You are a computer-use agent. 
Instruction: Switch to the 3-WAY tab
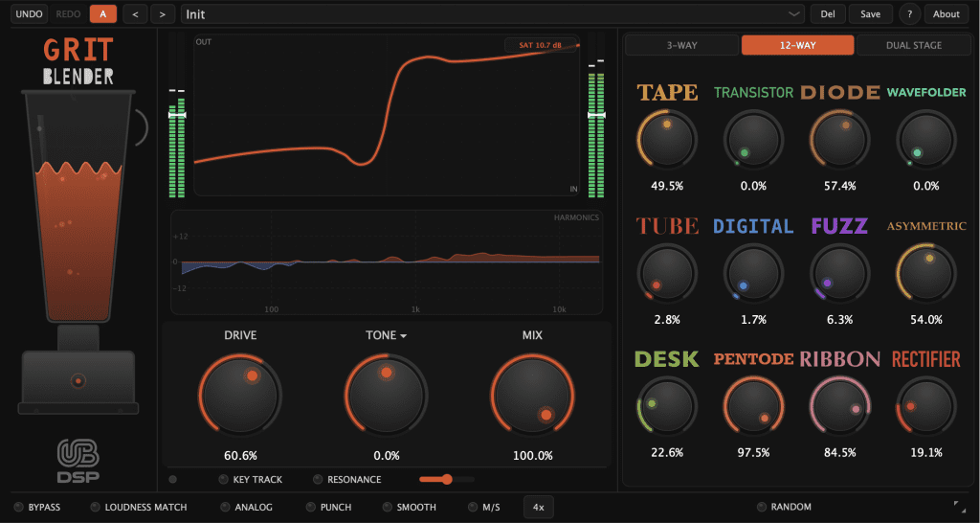click(x=681, y=45)
